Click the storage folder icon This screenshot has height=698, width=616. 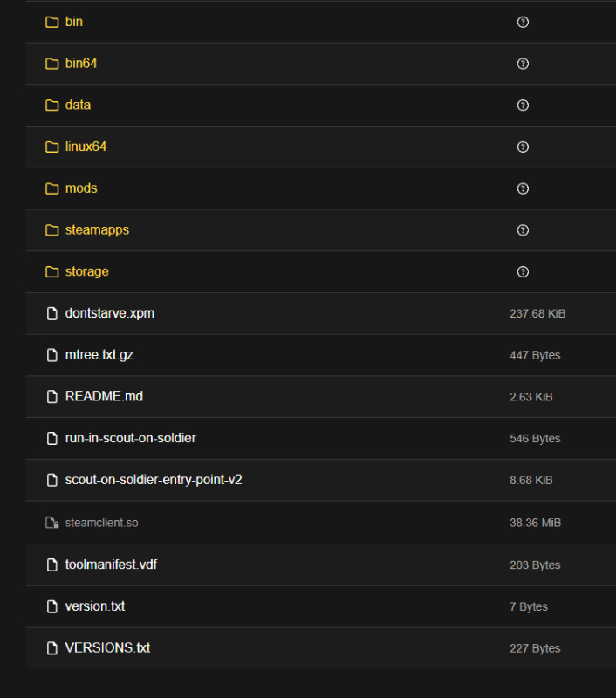coord(51,272)
